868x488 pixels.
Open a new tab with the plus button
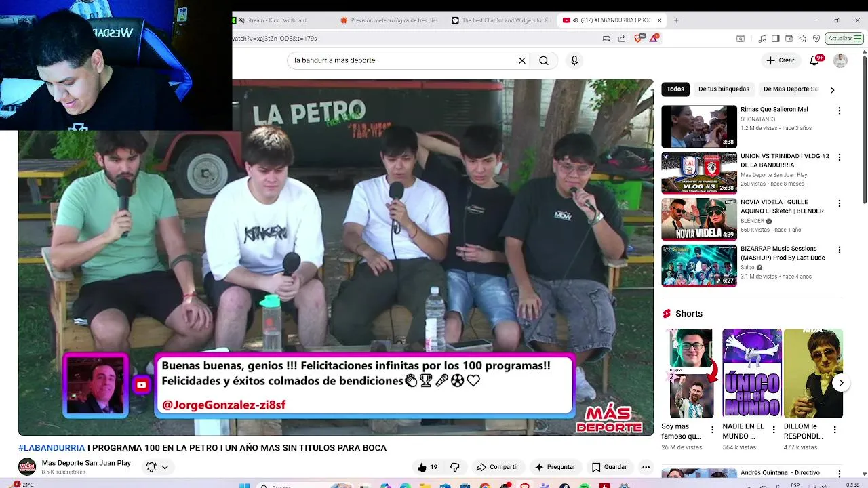[676, 20]
